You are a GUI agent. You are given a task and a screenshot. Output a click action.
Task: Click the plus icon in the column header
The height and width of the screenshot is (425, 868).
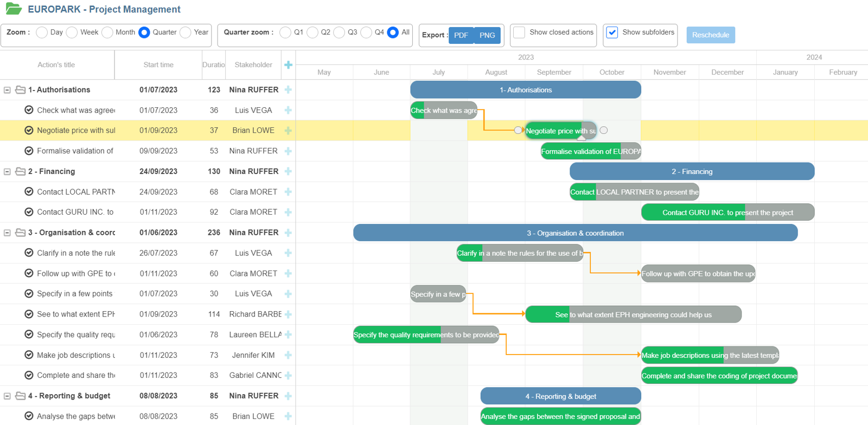[x=288, y=65]
